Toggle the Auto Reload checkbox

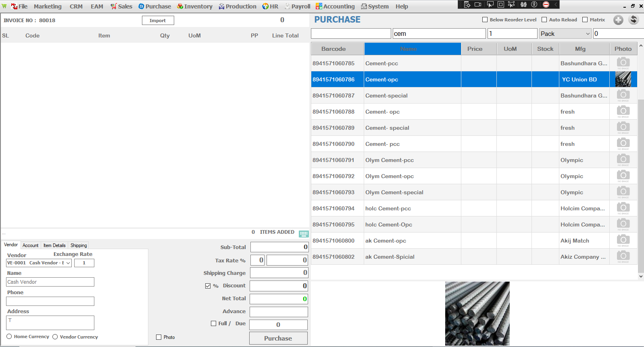544,20
